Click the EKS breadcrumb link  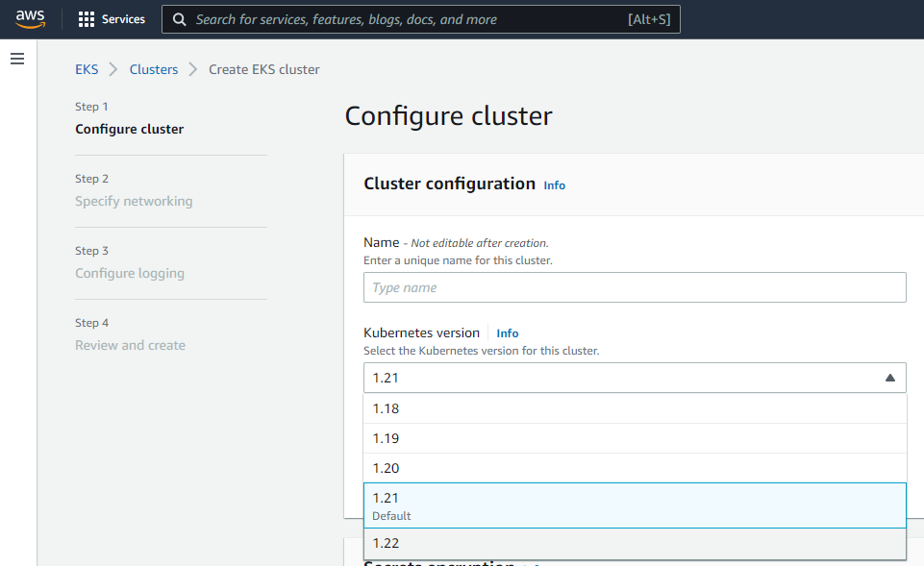[x=87, y=69]
